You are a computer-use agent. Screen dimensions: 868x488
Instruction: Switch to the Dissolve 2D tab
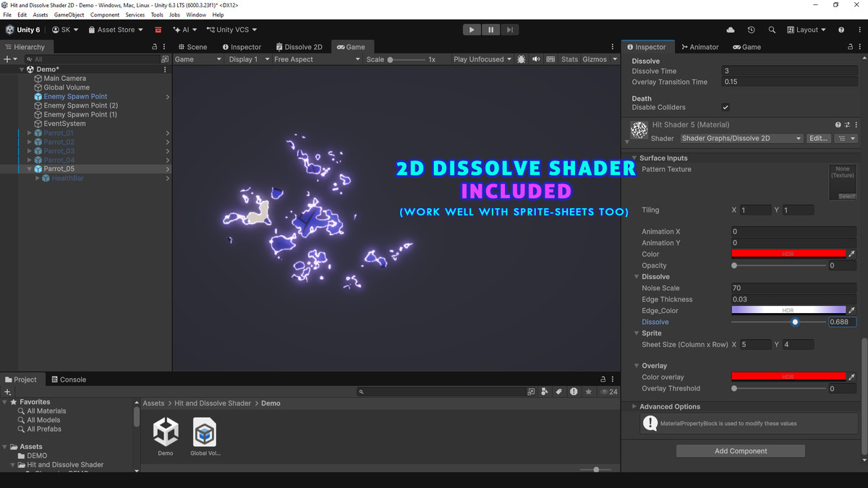pyautogui.click(x=298, y=47)
